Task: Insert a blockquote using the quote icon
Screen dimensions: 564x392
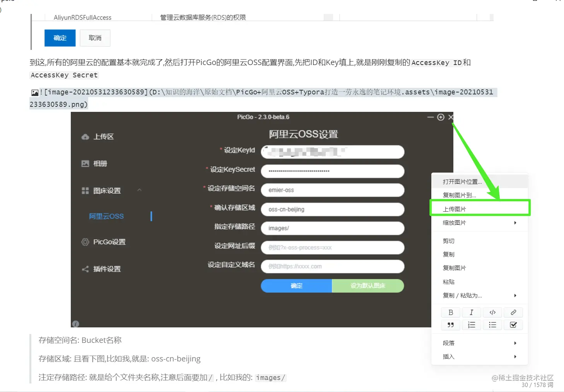Action: point(451,325)
